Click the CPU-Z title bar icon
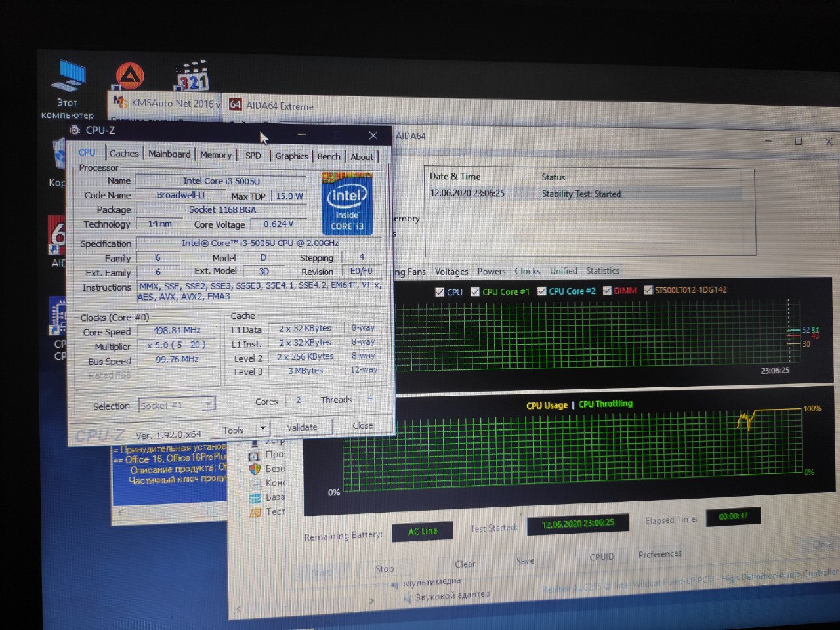Viewport: 840px width, 630px height. tap(75, 130)
